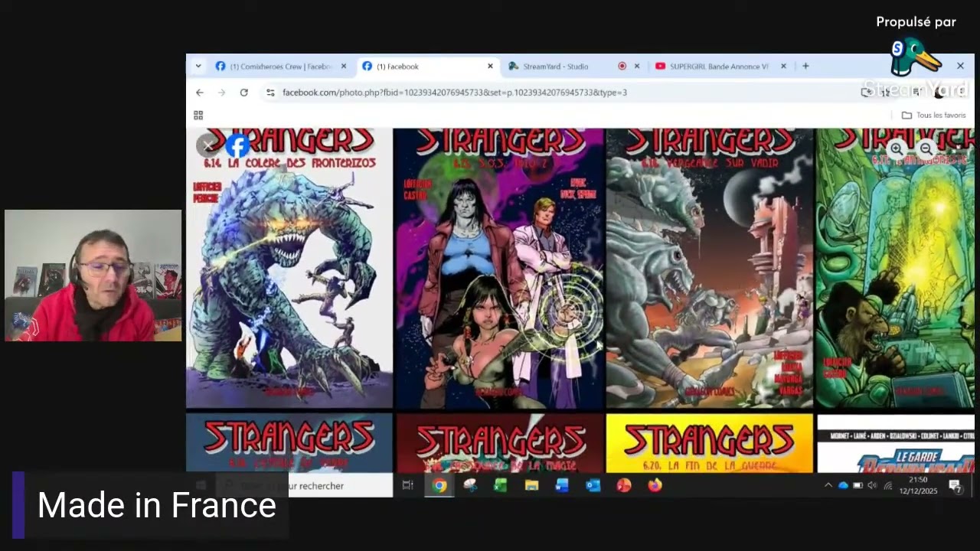Open the notification center icon
Viewport: 980px width, 551px height.
(955, 485)
